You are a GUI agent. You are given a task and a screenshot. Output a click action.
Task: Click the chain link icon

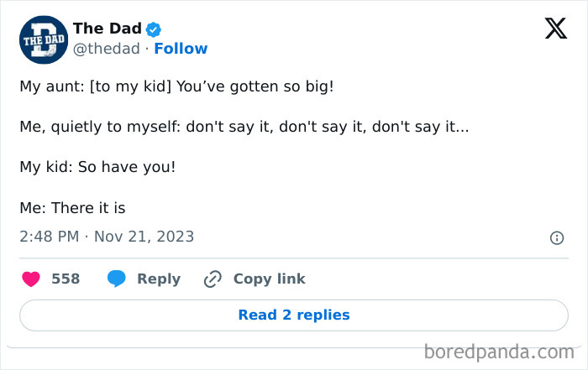pos(213,279)
